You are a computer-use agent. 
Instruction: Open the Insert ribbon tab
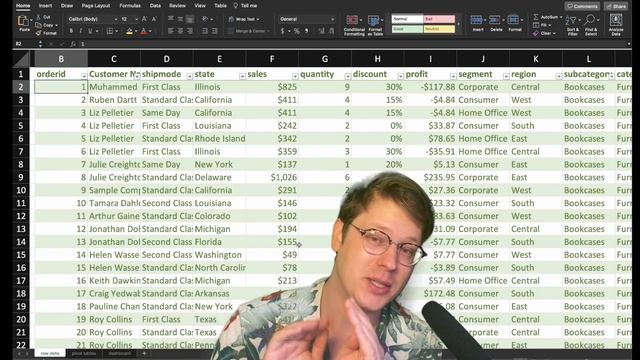[45, 6]
